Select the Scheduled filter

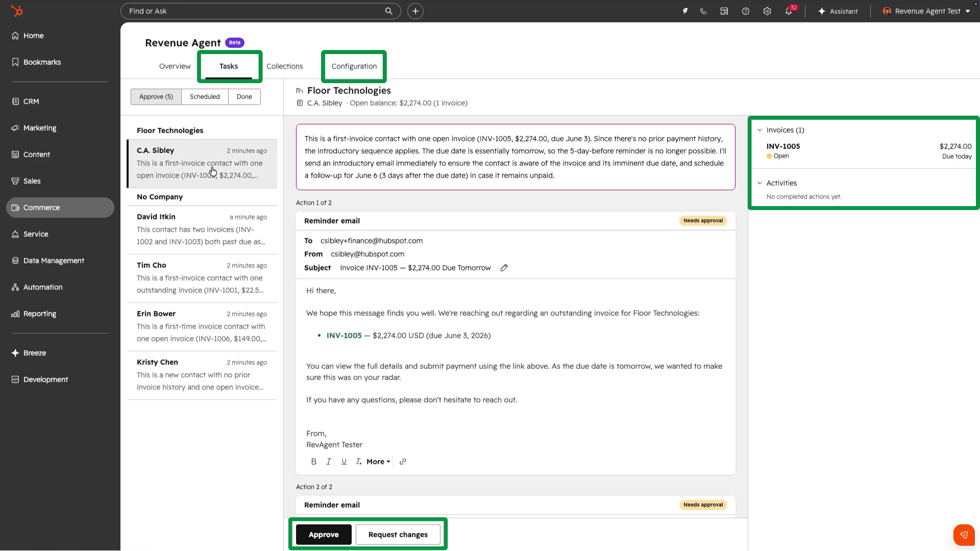pos(205,97)
